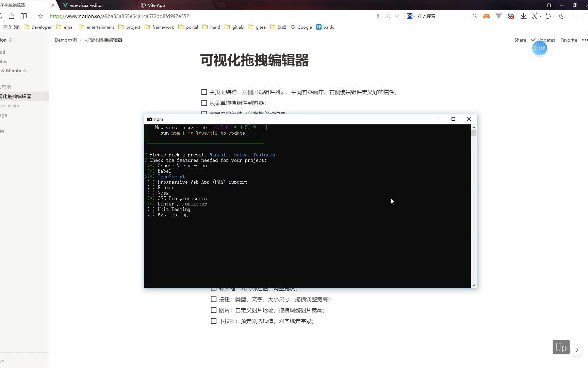Image resolution: width=588 pixels, height=368 pixels.
Task: Click the Share button in Notion
Action: (520, 40)
